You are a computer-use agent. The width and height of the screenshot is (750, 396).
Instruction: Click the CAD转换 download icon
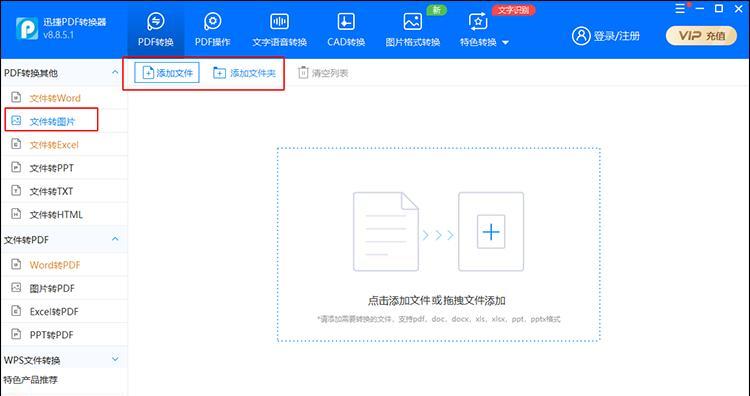coord(346,21)
